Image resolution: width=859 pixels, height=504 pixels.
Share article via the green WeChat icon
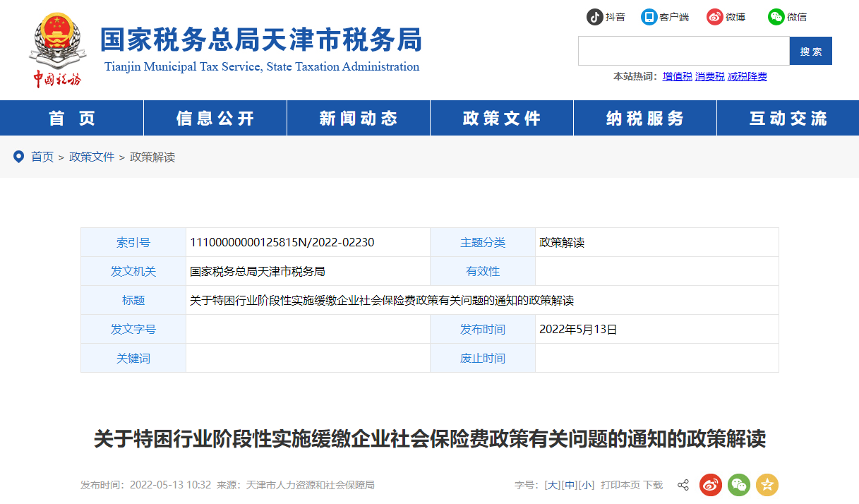(738, 485)
